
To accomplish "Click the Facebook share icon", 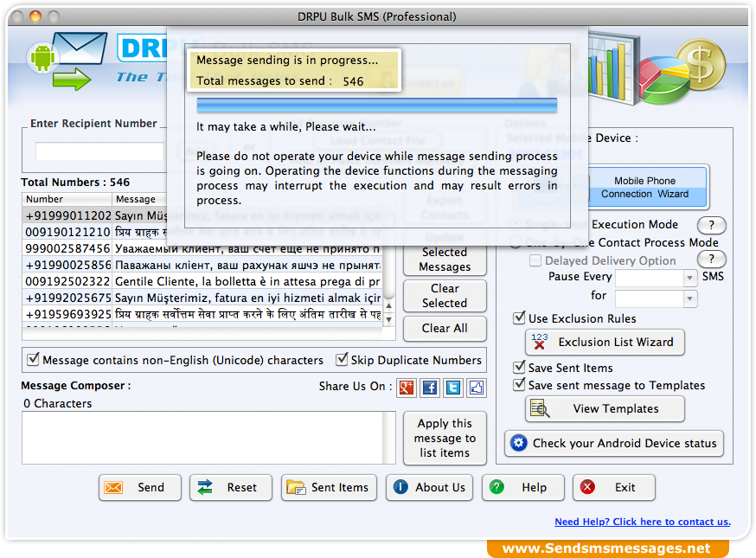I will point(430,388).
